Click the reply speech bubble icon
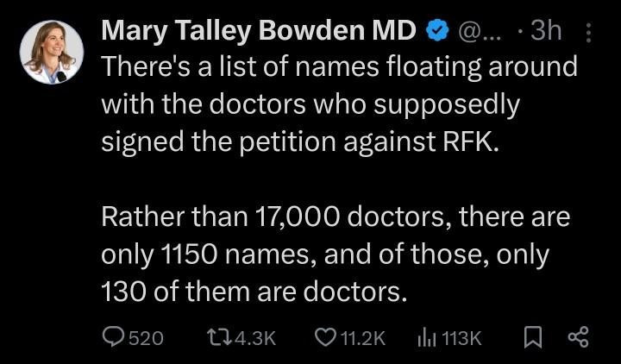Viewport: 621px width, 364px height. pos(113,337)
